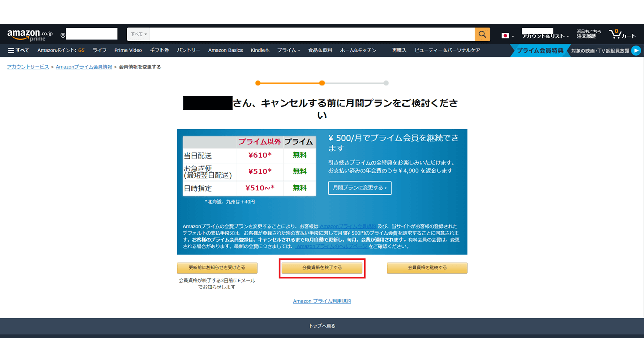Screen dimensions: 644x362
Task: Click the Amazon.co.jp prime logo
Action: (28, 33)
